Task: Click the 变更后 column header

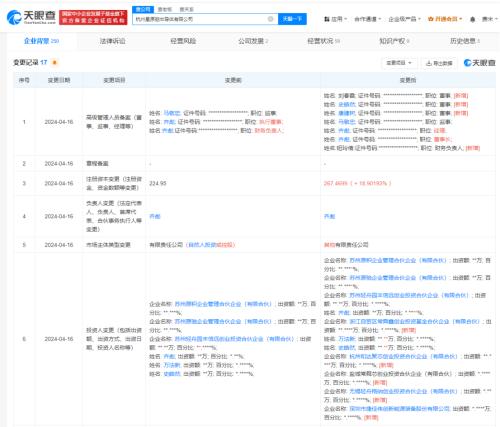Action: coord(408,80)
